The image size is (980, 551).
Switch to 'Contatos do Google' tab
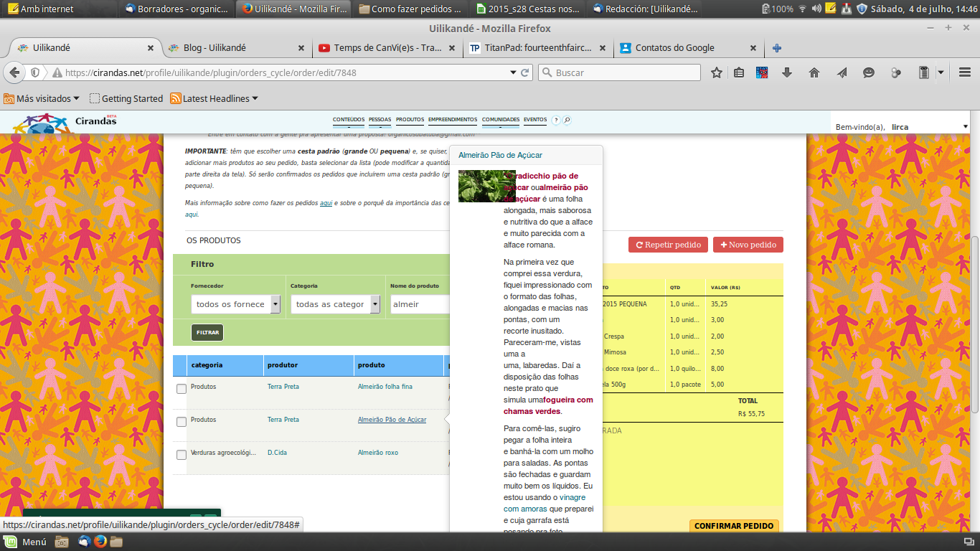click(687, 48)
